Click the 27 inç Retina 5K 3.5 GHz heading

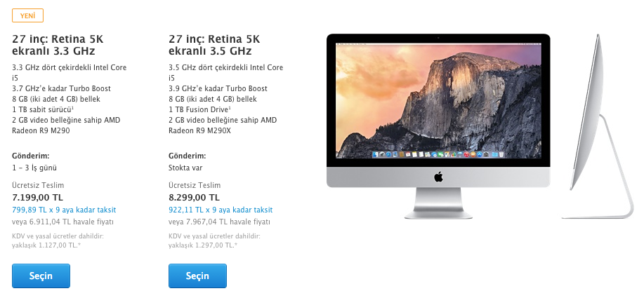[x=214, y=45]
